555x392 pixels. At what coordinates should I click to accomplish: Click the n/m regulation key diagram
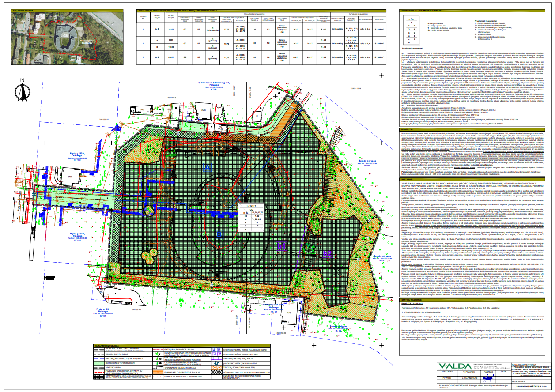412,30
